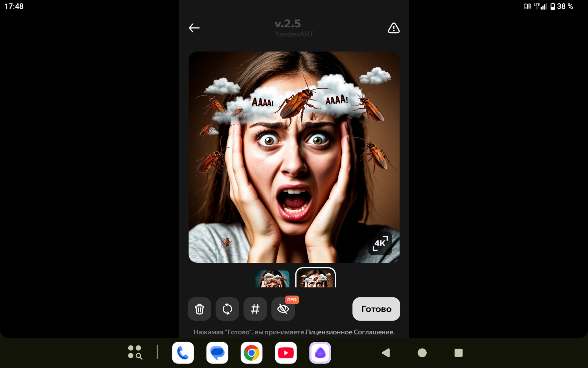Tap the Готово button
The width and height of the screenshot is (588, 368).
(x=376, y=309)
